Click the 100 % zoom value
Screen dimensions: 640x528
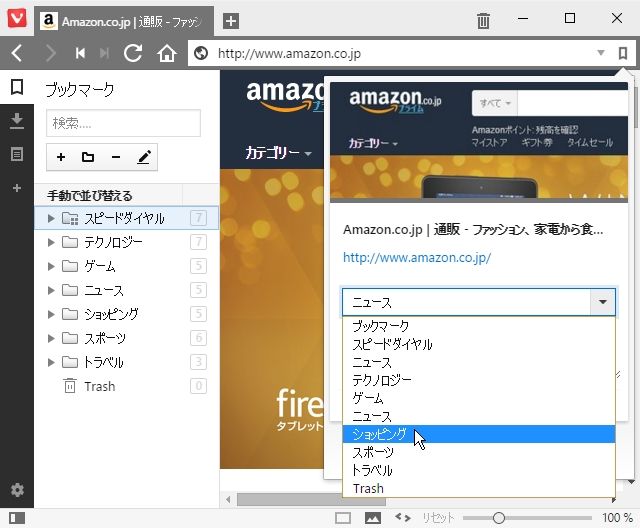coord(618,518)
